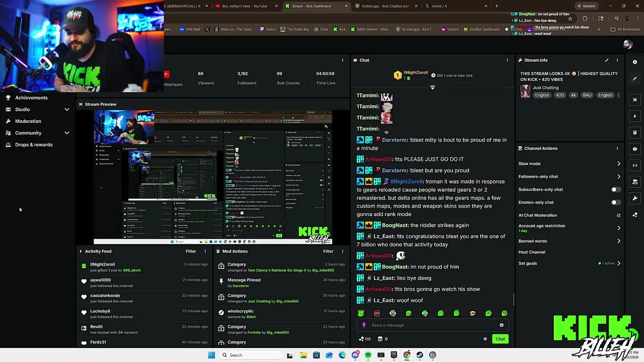Open the All Bookmarks folder
Viewport: 644px width, 362px height.
click(625, 29)
